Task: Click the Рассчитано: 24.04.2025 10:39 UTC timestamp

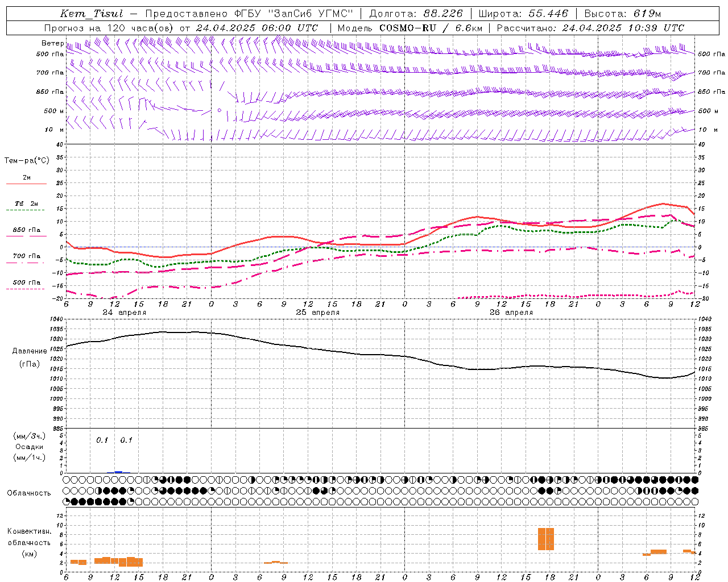Action: click(590, 28)
